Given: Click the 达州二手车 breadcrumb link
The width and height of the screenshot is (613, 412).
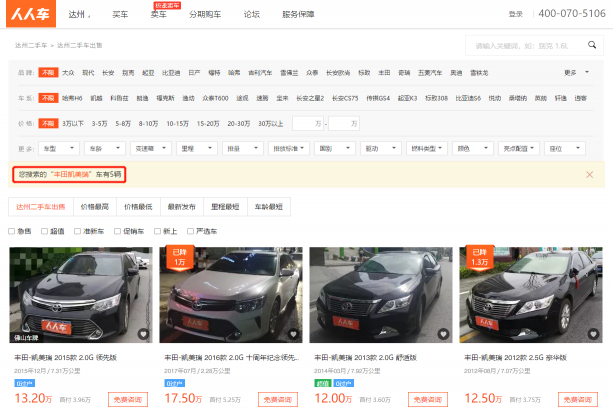Looking at the screenshot, I should coord(31,45).
